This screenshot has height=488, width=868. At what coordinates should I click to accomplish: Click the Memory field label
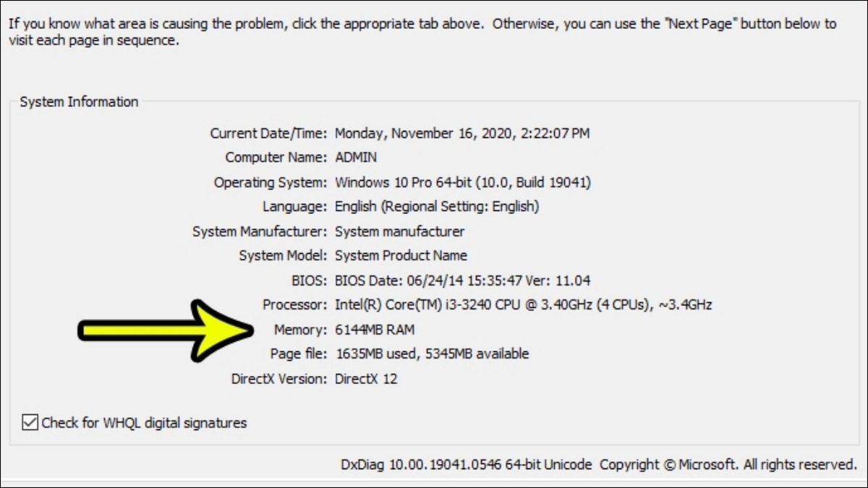pyautogui.click(x=300, y=330)
